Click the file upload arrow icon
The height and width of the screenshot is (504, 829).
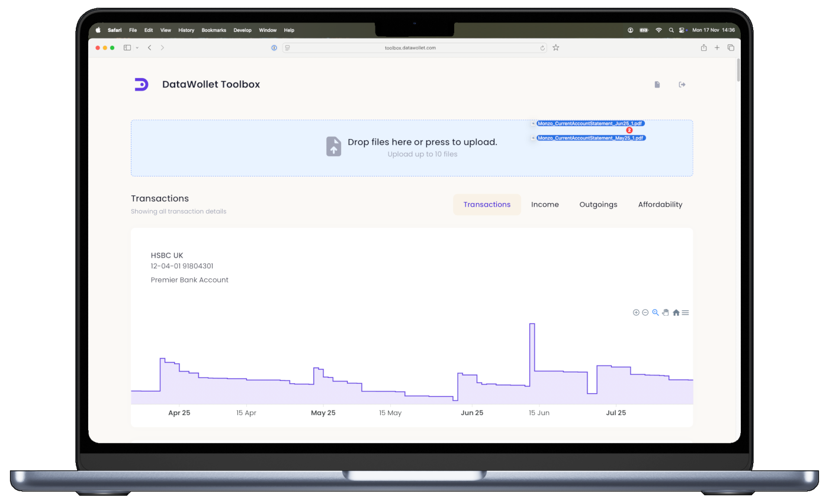[334, 146]
